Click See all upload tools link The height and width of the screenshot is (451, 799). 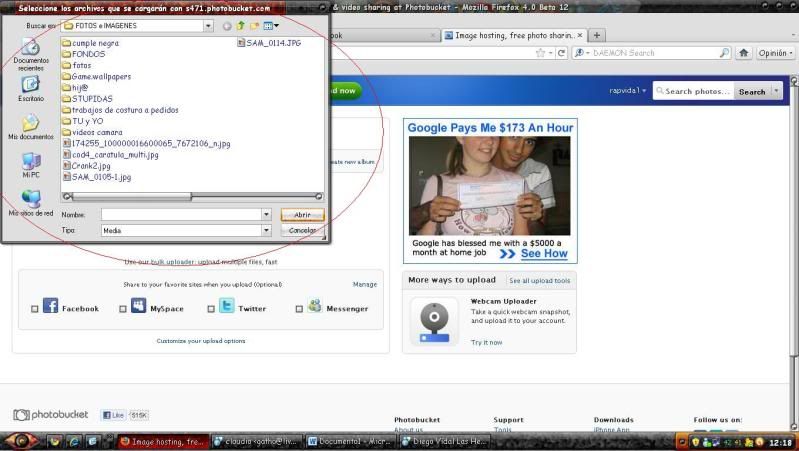click(540, 281)
